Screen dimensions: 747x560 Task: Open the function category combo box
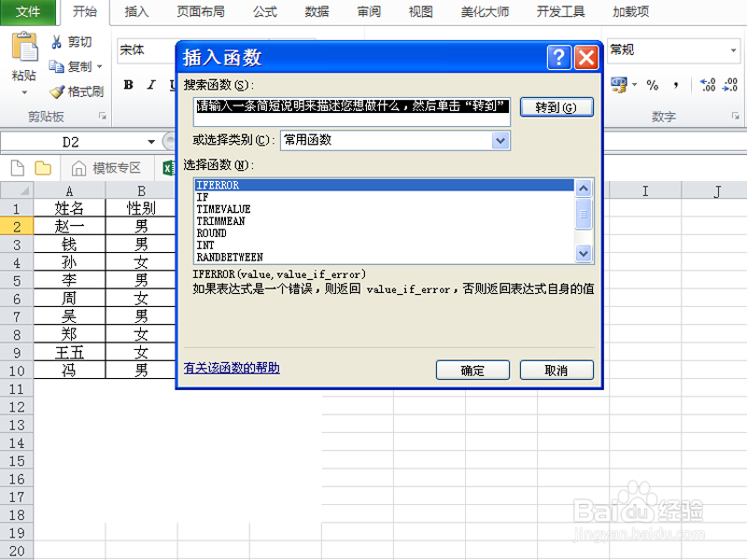[395, 141]
